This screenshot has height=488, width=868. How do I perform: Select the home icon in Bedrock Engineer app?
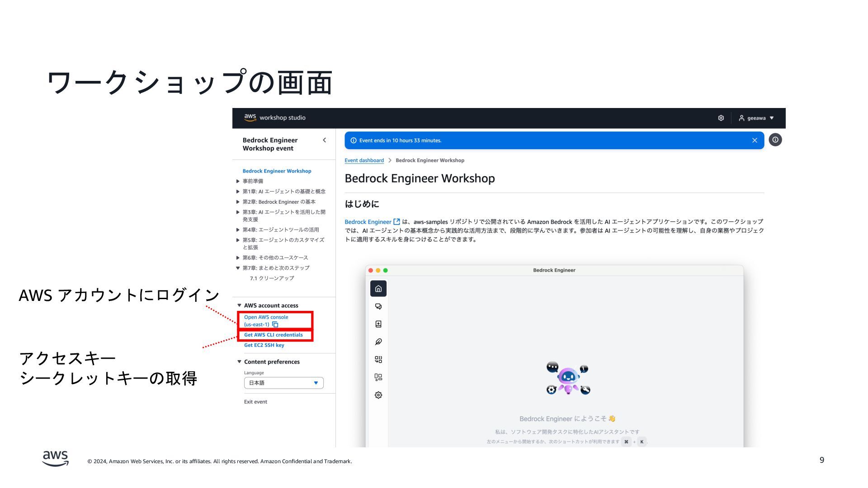[378, 289]
